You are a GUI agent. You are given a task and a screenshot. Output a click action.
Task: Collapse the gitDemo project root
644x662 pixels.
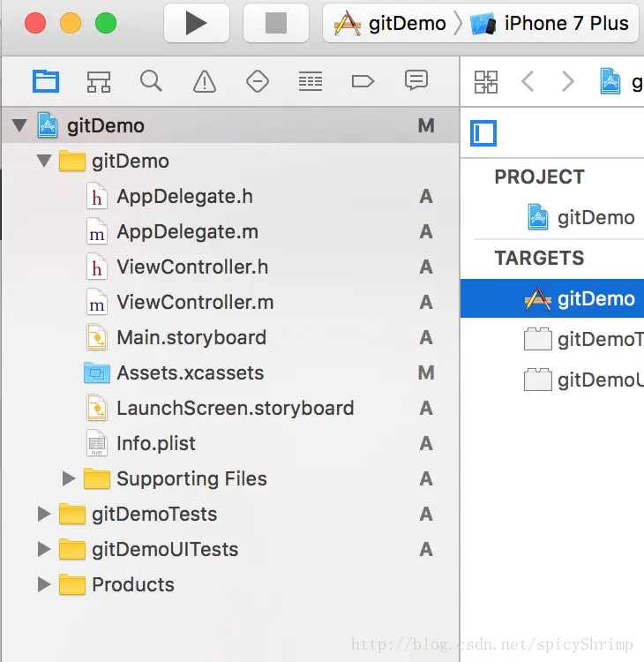19,125
